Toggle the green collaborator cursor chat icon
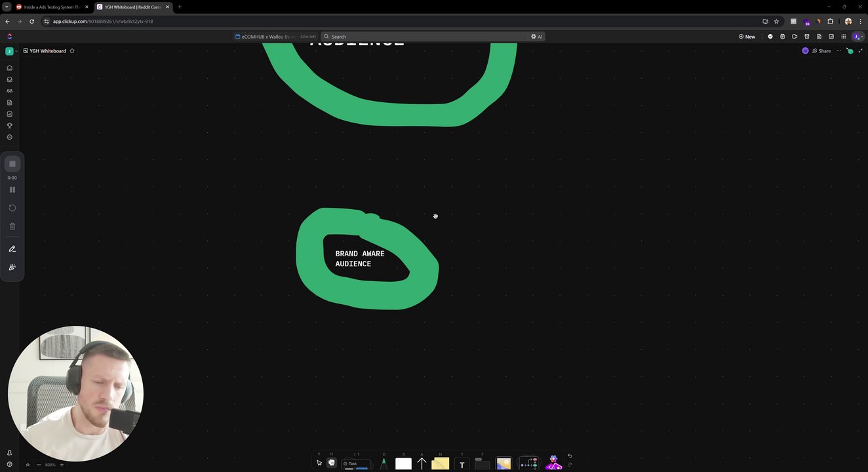Viewport: 868px width, 472px height. [x=850, y=51]
